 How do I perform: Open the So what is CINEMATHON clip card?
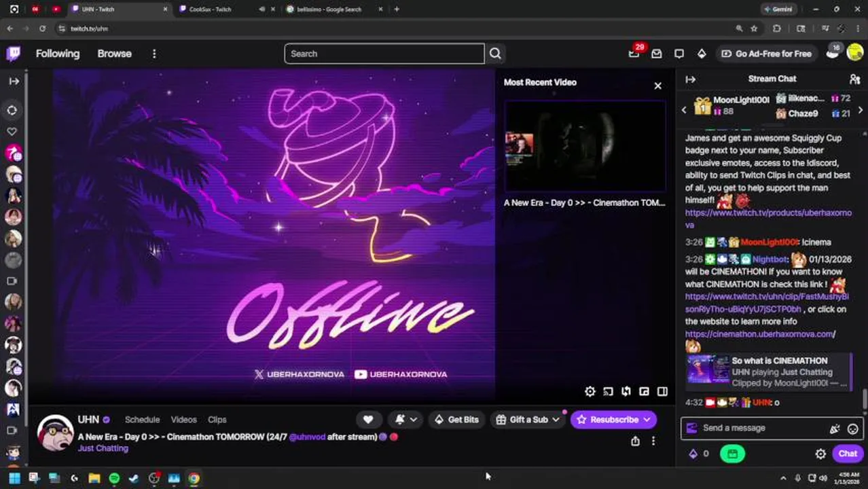(x=767, y=372)
